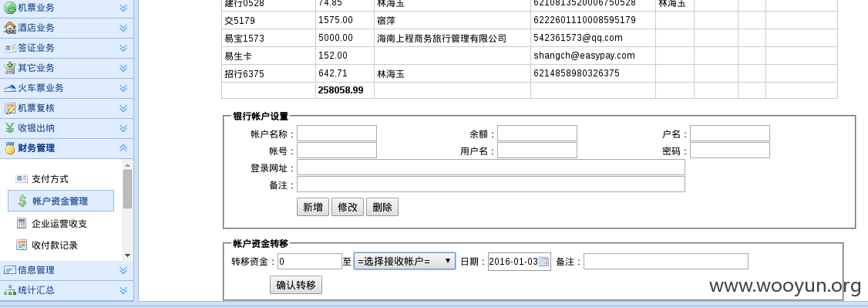Screen dimensions: 868x308
Task: Expand the 机票复核 section chevron
Action: (x=123, y=108)
